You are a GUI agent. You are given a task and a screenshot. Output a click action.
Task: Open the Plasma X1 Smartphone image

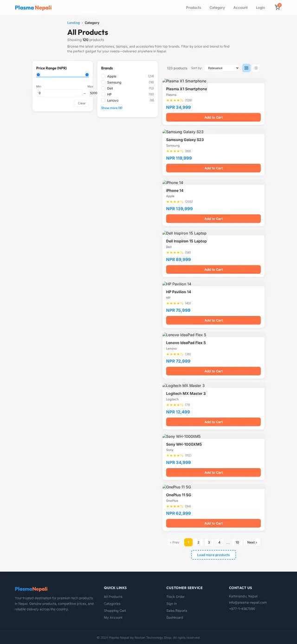[185, 81]
